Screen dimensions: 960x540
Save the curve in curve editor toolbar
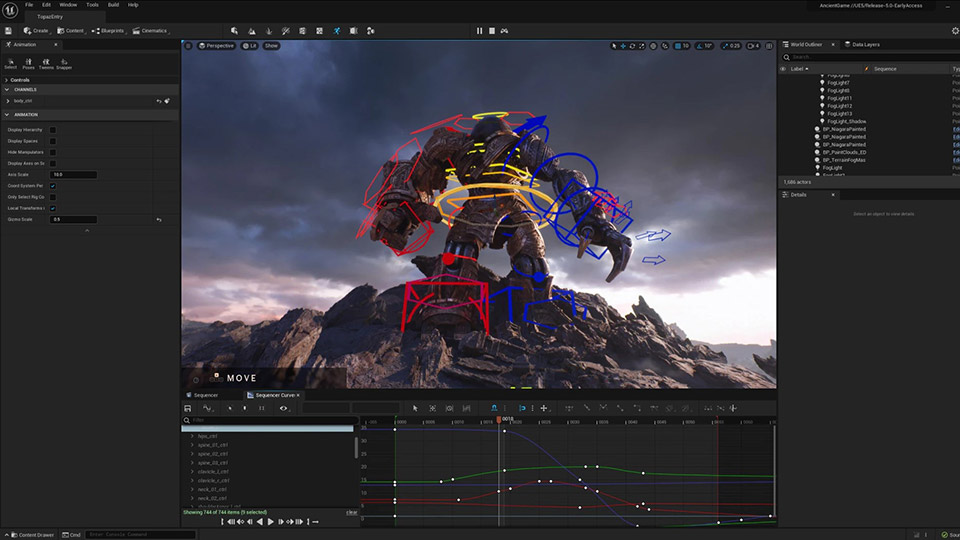pos(188,408)
